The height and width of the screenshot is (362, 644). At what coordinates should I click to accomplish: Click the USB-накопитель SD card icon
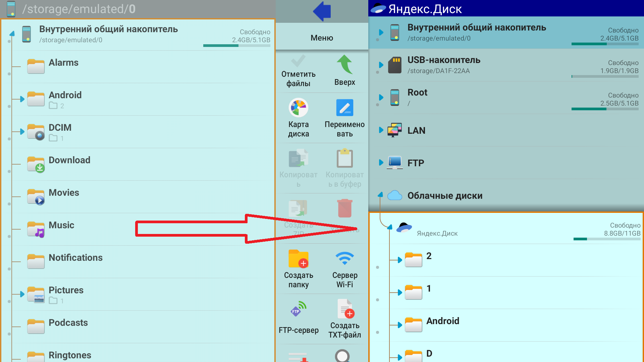point(395,65)
